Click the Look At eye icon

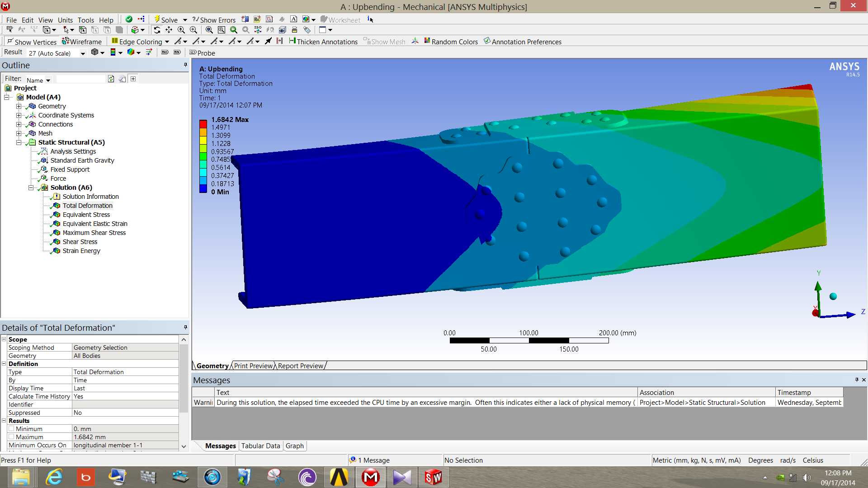pyautogui.click(x=282, y=30)
